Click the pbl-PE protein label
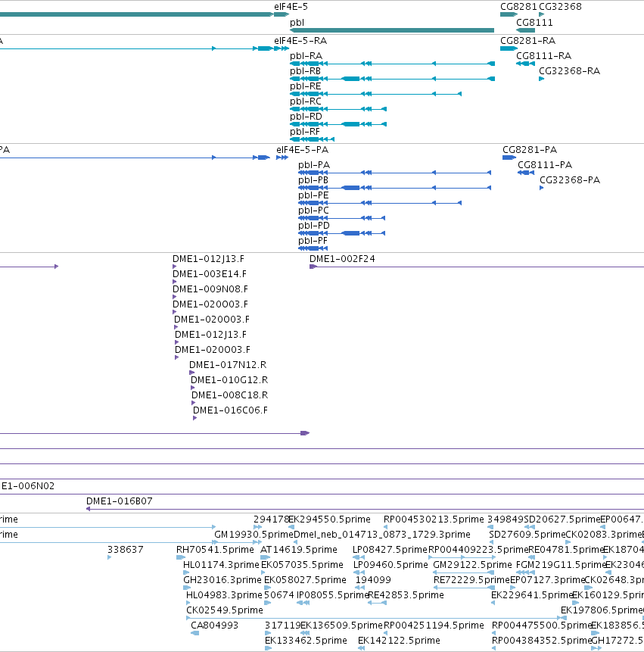Image resolution: width=644 pixels, height=652 pixels. pyautogui.click(x=313, y=195)
